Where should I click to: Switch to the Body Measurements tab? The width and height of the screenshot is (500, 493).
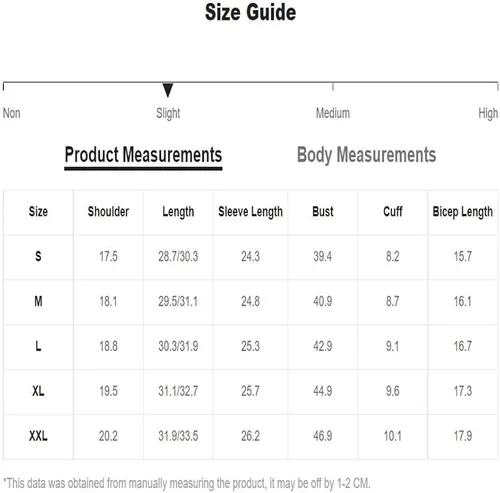point(366,155)
